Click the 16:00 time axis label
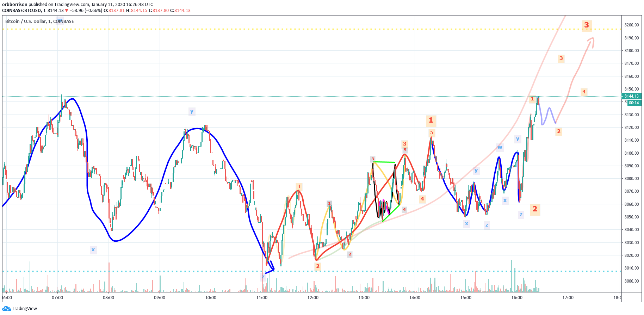The width and height of the screenshot is (644, 315). point(517,298)
